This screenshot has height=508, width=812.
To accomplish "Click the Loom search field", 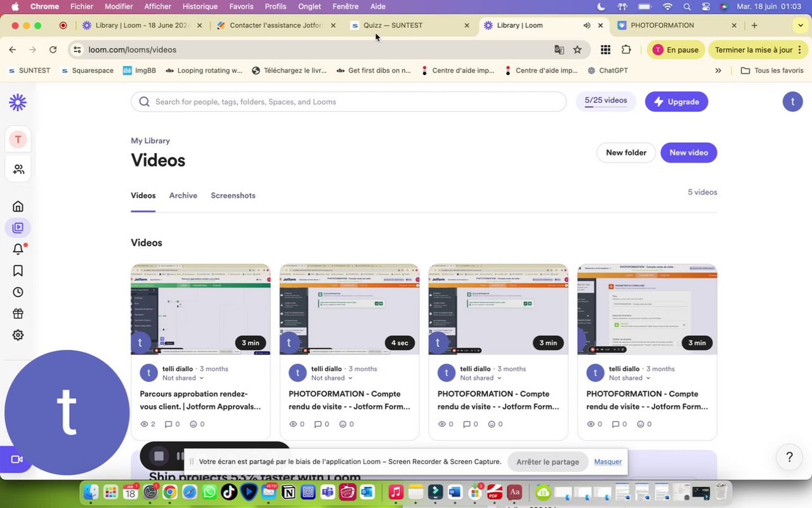I will (348, 102).
